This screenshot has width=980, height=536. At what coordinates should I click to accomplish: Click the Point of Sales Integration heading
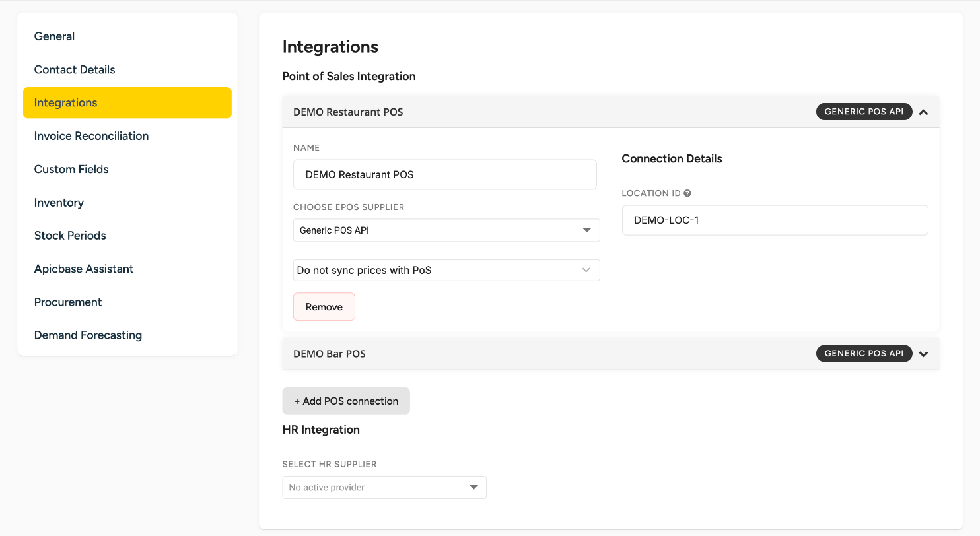tap(349, 77)
